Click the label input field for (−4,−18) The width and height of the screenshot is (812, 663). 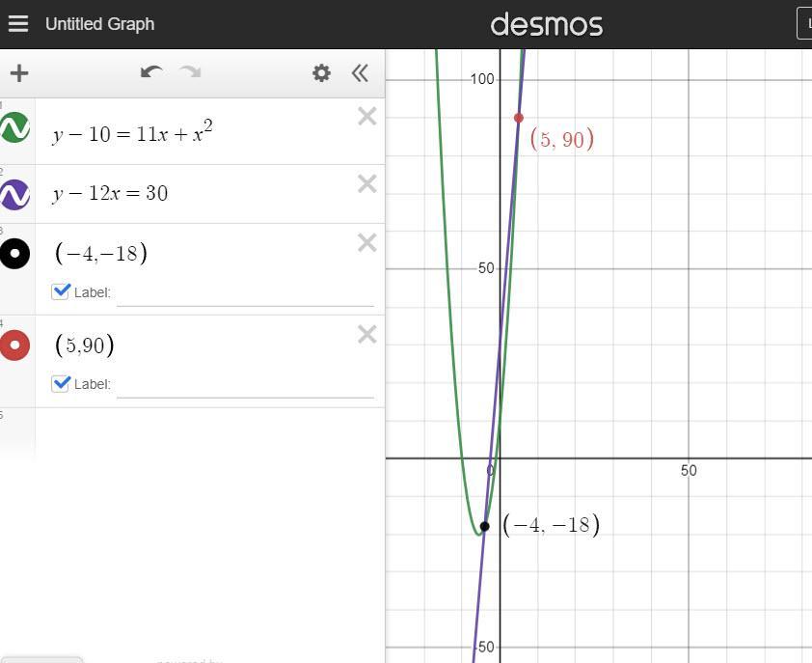pos(245,294)
